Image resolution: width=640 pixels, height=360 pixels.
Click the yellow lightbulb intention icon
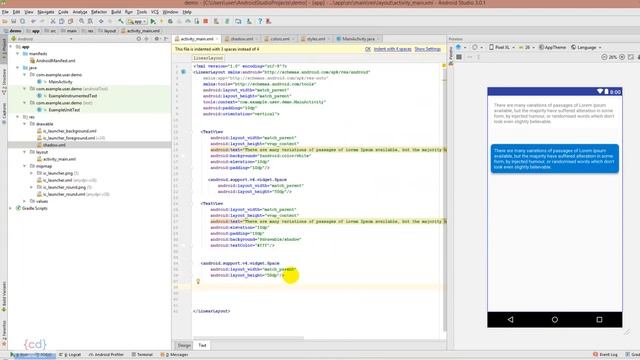pyautogui.click(x=198, y=281)
